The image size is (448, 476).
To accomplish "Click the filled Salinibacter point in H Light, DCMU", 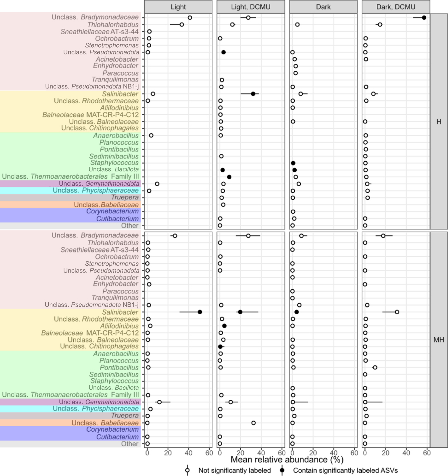I will (253, 94).
